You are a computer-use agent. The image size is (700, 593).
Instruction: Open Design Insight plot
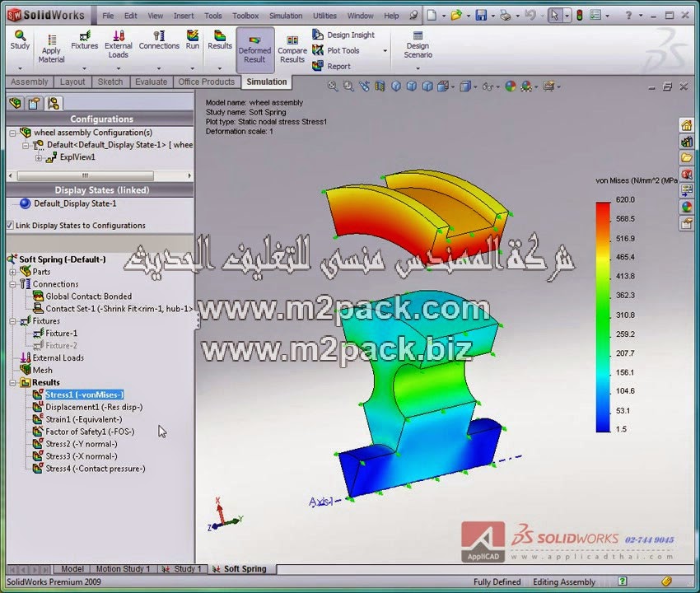point(343,35)
